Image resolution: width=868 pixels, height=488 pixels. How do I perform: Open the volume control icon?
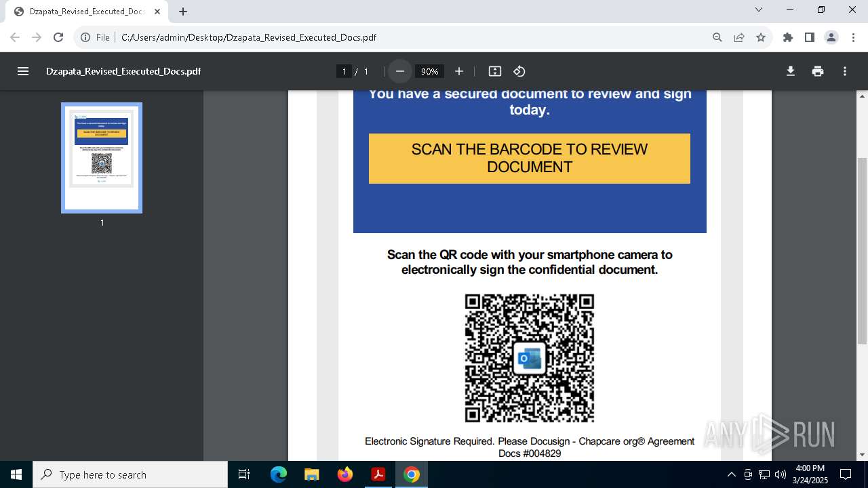pos(780,474)
